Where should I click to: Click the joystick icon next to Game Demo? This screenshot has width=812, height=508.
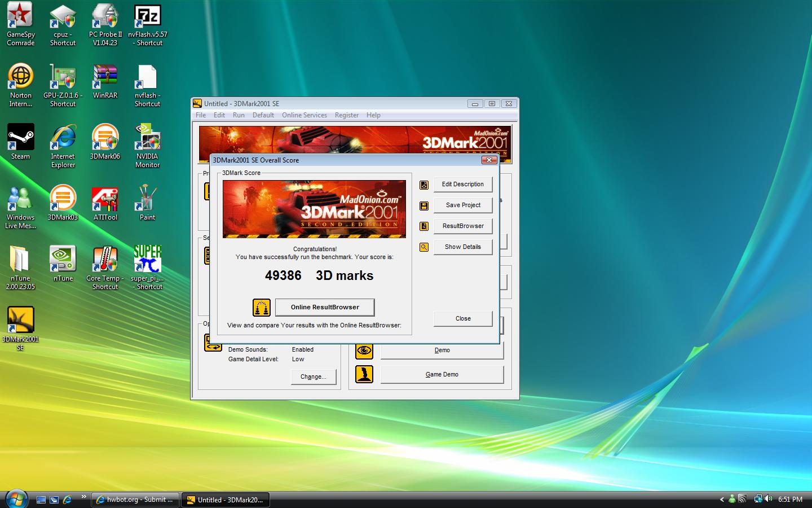point(364,374)
